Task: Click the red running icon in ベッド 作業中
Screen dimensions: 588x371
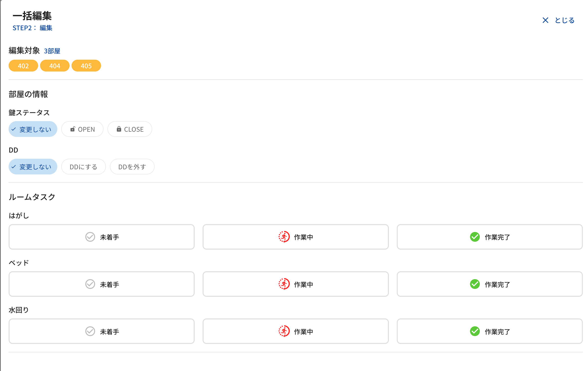Action: pos(284,284)
